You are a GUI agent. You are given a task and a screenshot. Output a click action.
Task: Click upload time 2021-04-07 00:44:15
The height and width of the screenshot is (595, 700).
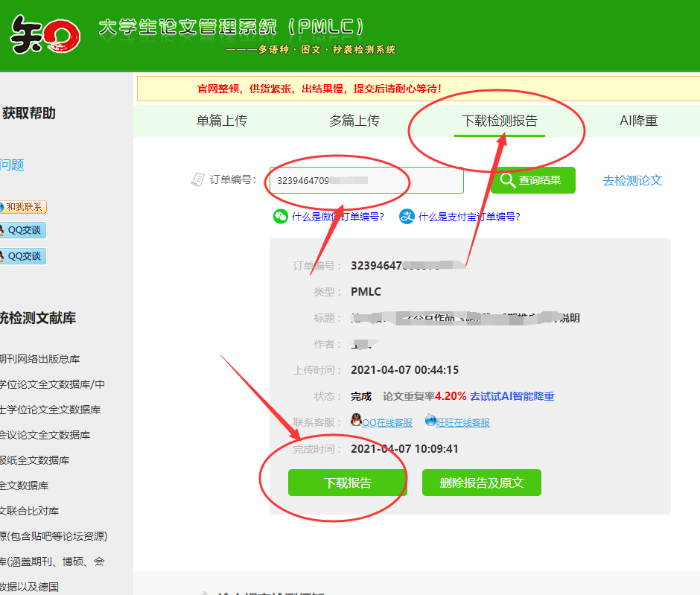(x=404, y=370)
